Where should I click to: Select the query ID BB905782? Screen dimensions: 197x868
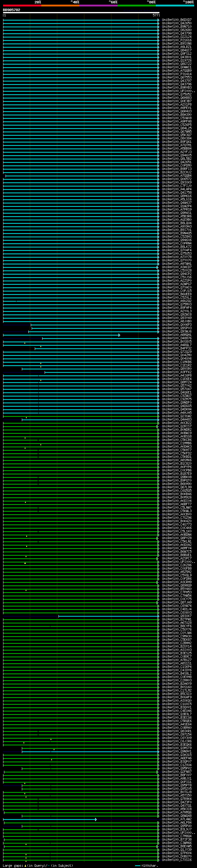click(11, 10)
